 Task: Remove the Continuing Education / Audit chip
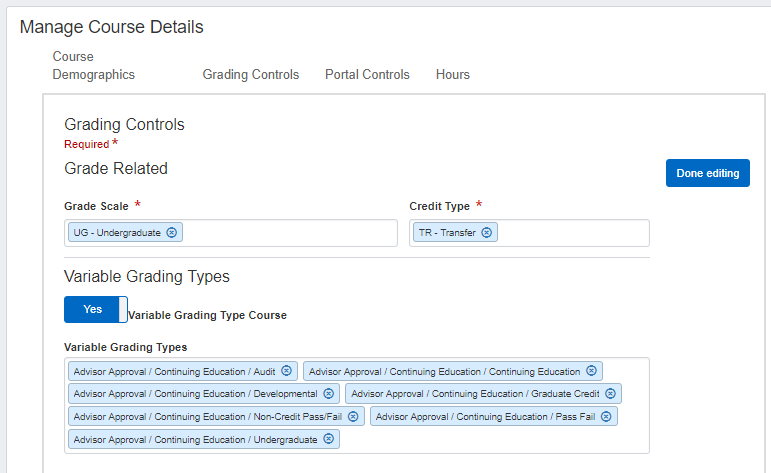click(x=286, y=371)
